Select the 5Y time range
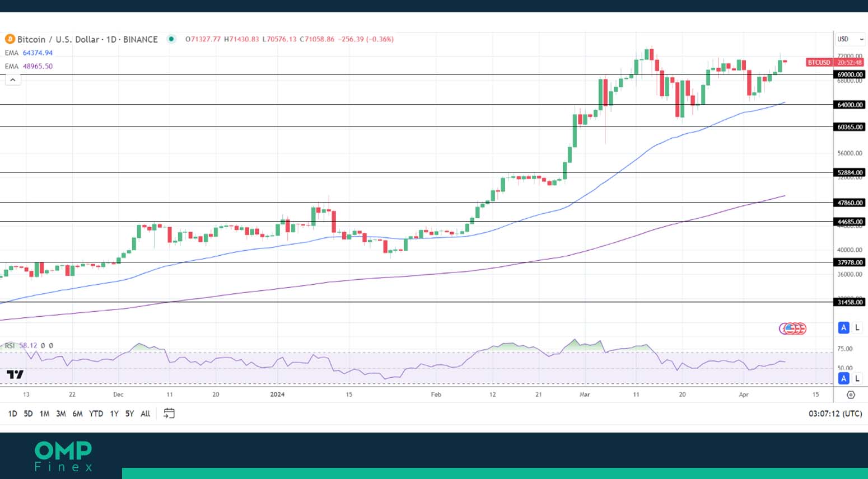The width and height of the screenshot is (868, 479). click(x=129, y=414)
